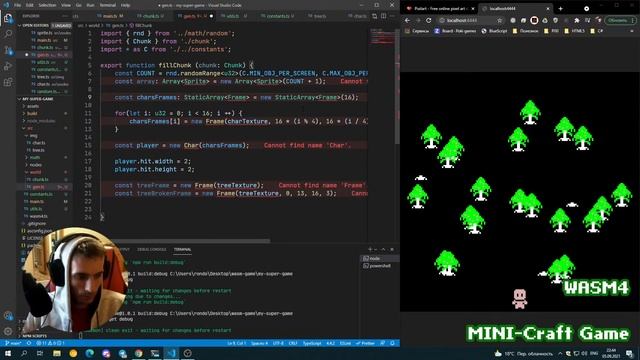Collapse the img folder in tree
The image size is (640, 360).
(x=33, y=136)
